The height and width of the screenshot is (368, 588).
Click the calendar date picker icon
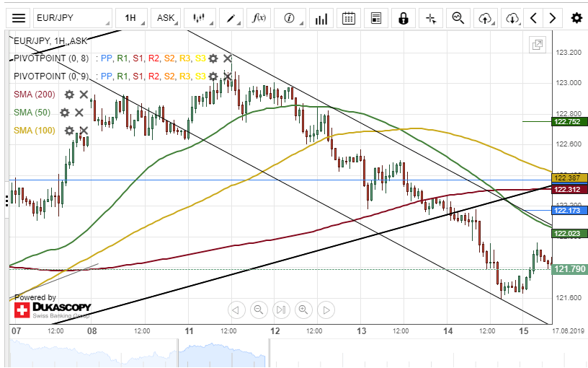click(x=348, y=18)
